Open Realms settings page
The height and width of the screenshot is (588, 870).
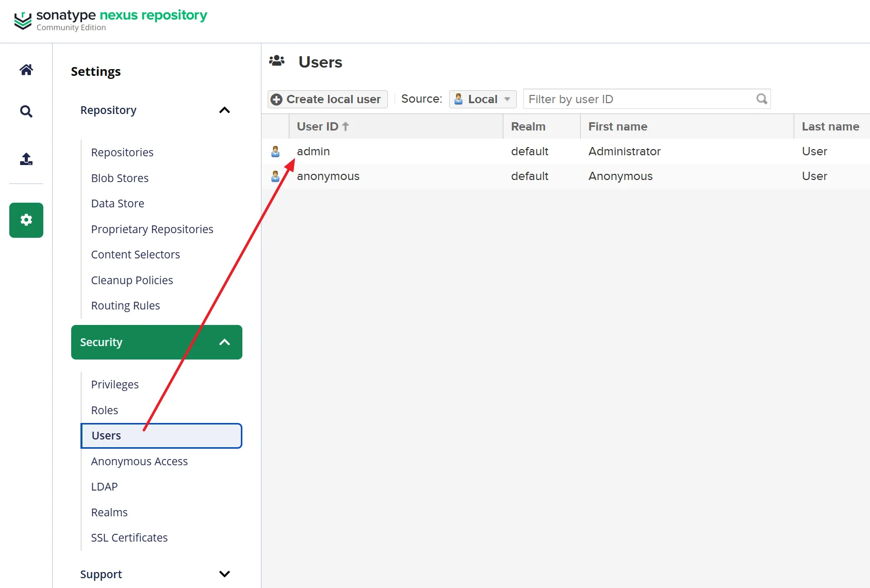[x=109, y=512]
